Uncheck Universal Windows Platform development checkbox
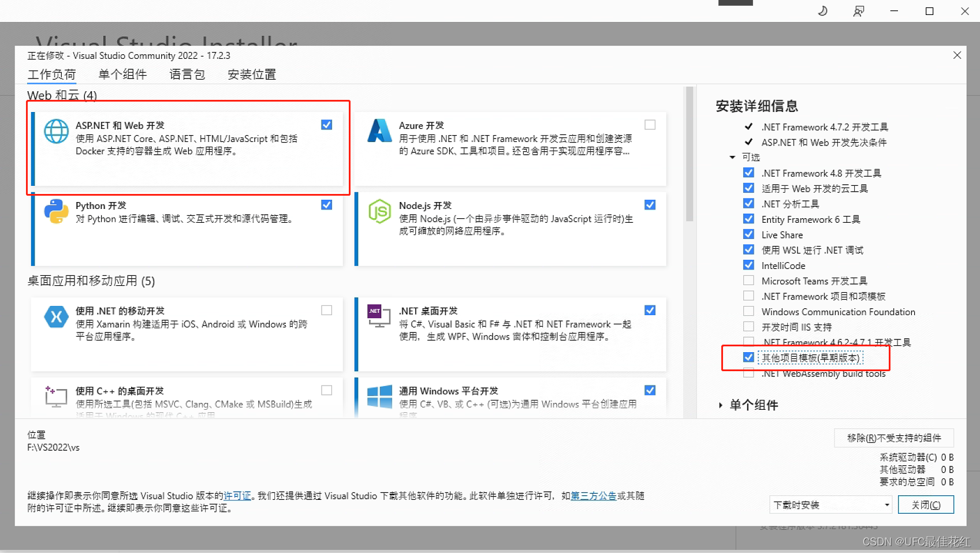980x553 pixels. (x=650, y=390)
